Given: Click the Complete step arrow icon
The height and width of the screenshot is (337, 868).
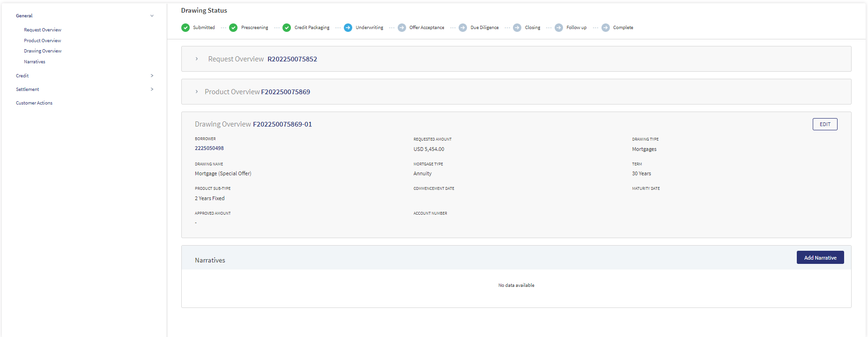Looking at the screenshot, I should point(606,28).
